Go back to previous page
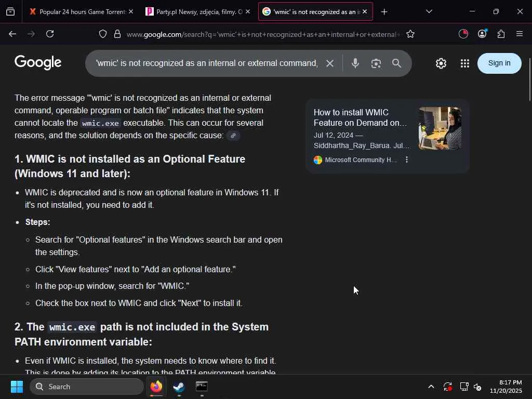 pos(12,34)
